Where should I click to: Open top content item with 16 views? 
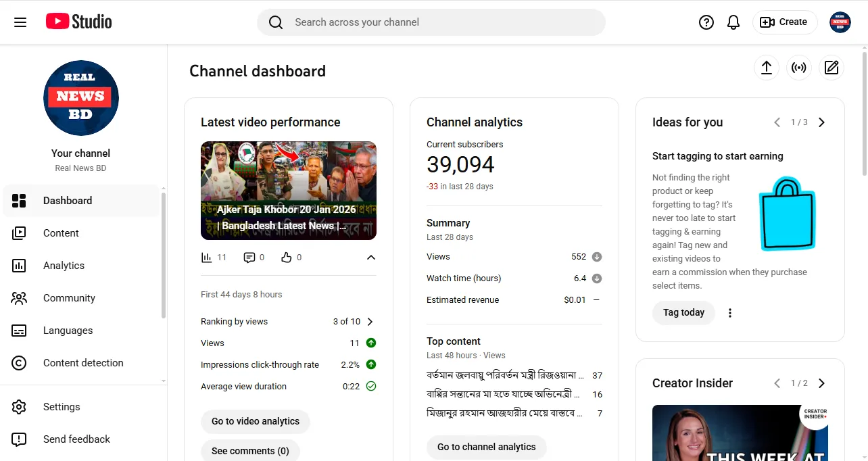514,394
